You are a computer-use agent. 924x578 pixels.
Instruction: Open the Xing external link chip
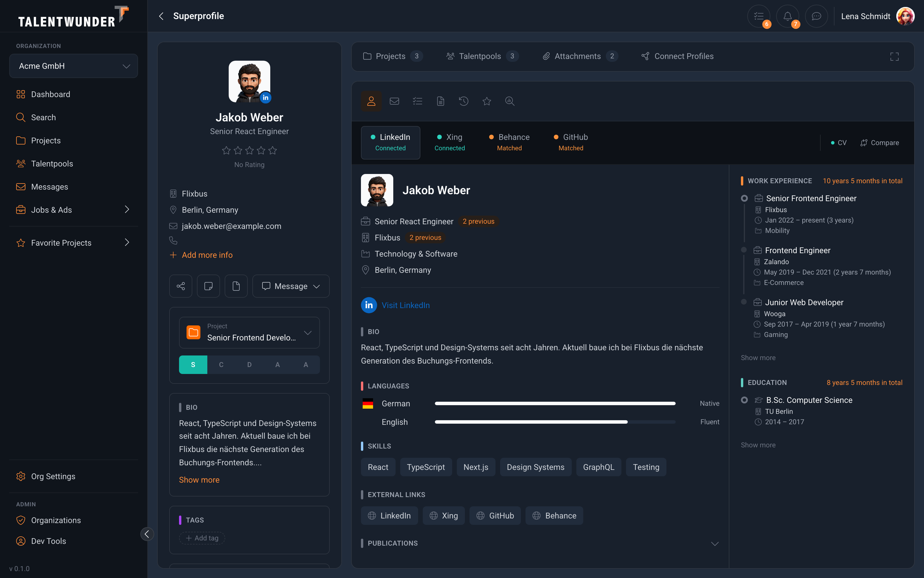pyautogui.click(x=444, y=516)
